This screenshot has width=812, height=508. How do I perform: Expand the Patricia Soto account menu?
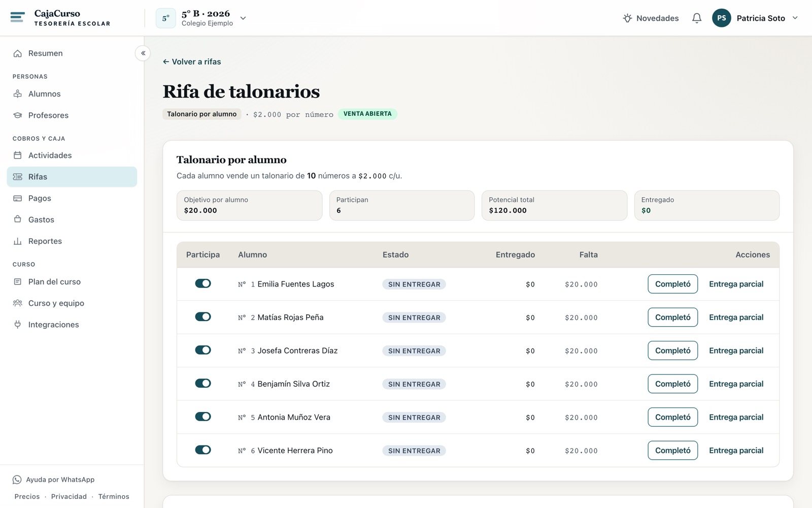point(755,18)
